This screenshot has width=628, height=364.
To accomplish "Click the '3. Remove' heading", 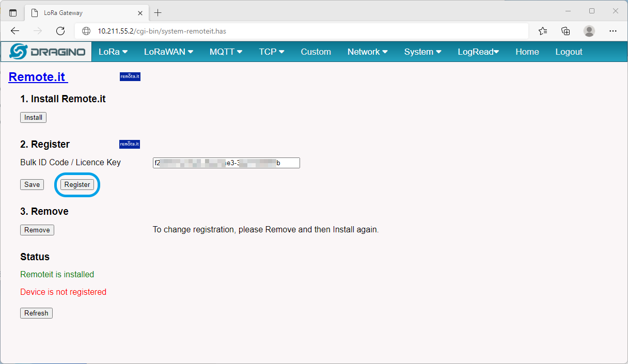I will tap(44, 212).
